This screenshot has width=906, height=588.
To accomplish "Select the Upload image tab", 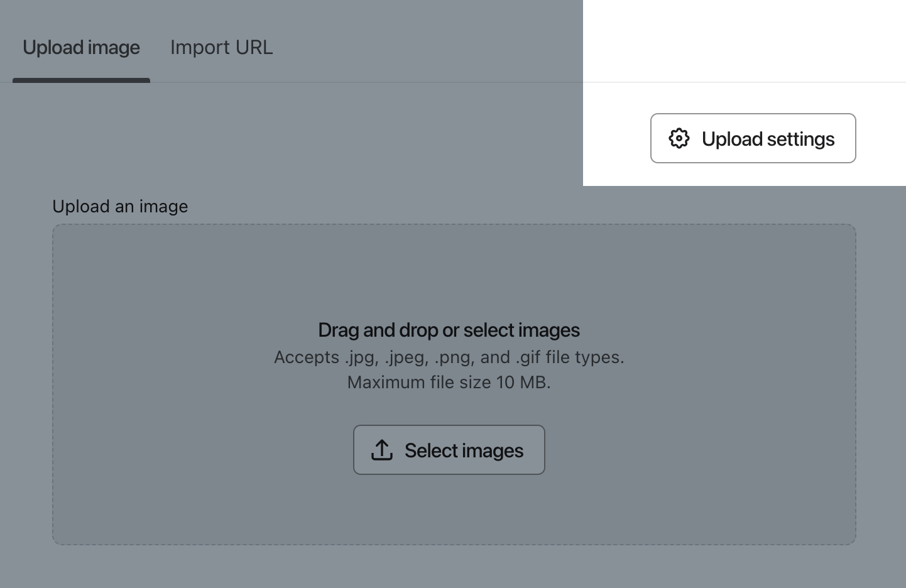I will pyautogui.click(x=81, y=47).
